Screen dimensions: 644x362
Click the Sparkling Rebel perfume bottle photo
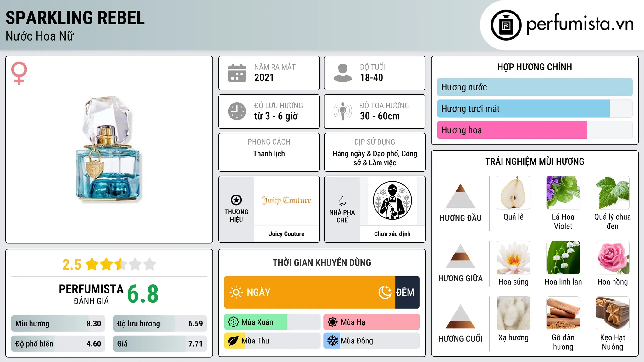pyautogui.click(x=108, y=149)
